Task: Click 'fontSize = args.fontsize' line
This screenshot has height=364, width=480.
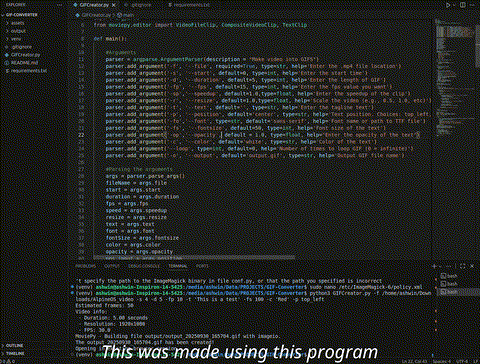Action: (142, 238)
